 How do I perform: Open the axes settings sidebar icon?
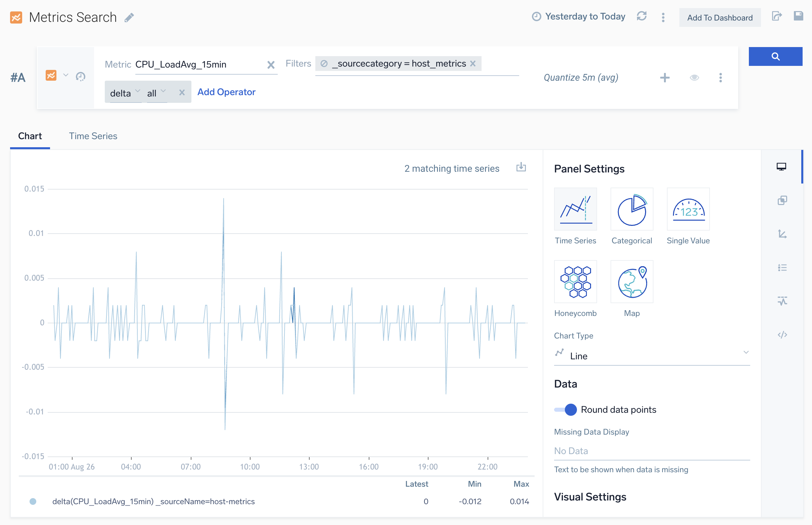click(782, 234)
